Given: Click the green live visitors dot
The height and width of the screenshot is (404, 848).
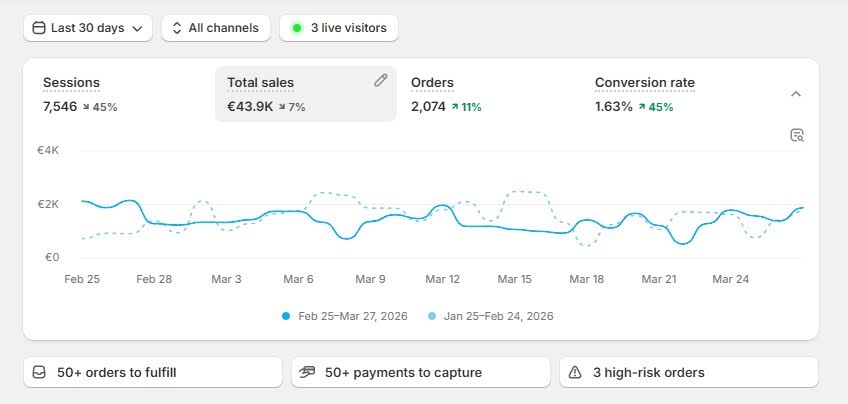Looking at the screenshot, I should [x=296, y=28].
